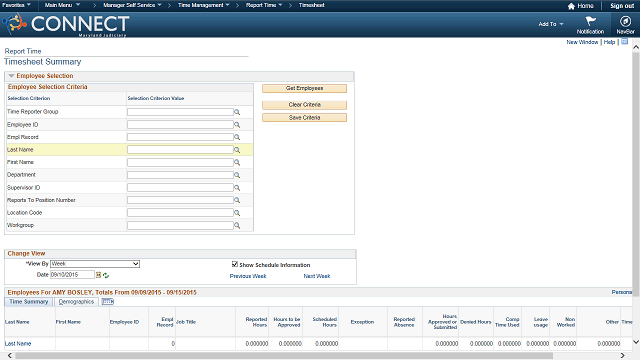Image resolution: width=640 pixels, height=360 pixels.
Task: Click the Denied Hours column header
Action: tap(476, 322)
